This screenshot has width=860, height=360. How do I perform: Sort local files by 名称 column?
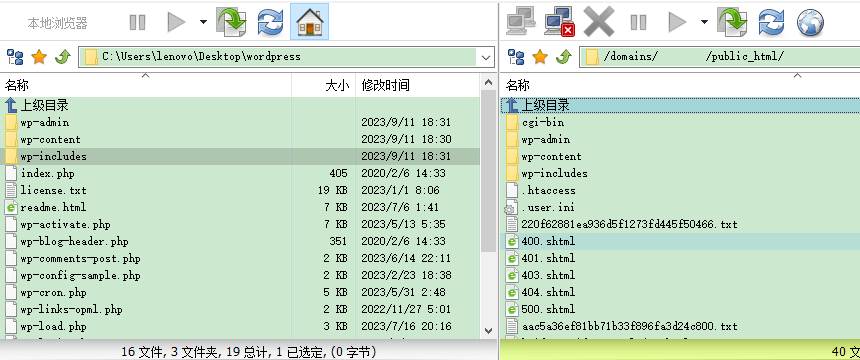[x=145, y=85]
